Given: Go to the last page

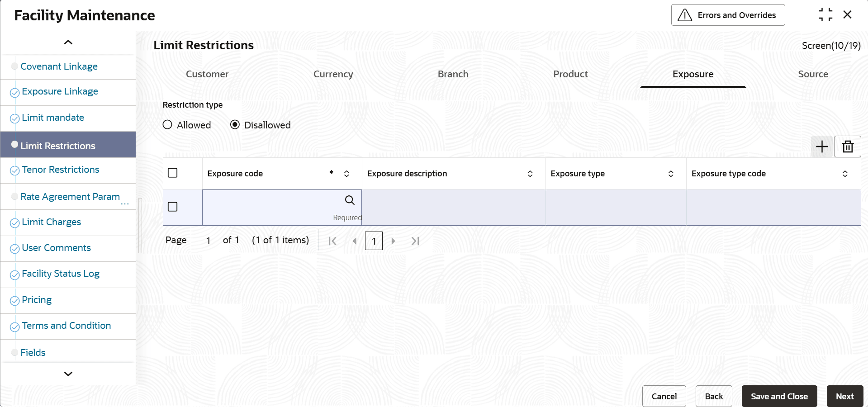Looking at the screenshot, I should click(x=415, y=241).
